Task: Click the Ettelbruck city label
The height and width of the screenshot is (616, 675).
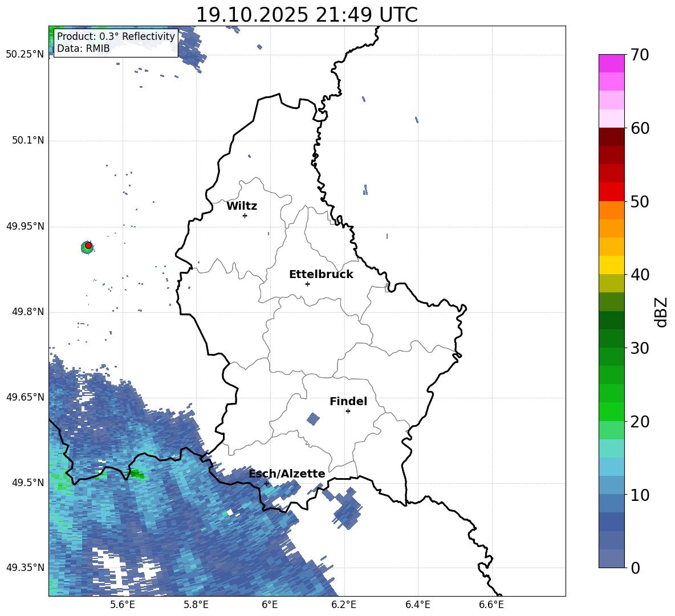Action: [x=321, y=275]
